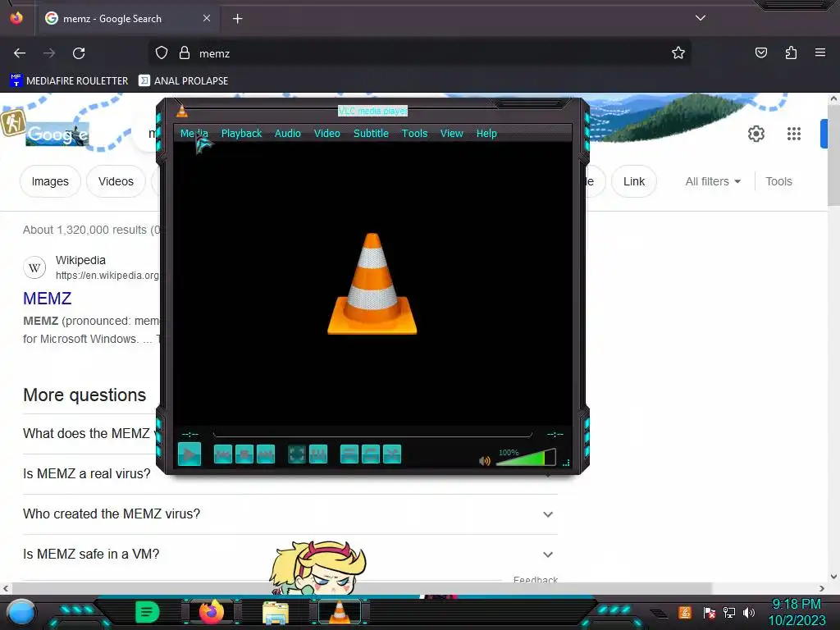Expand "Is MEMZ safe in a VM?"
Screen dimensions: 840x630
coord(290,554)
